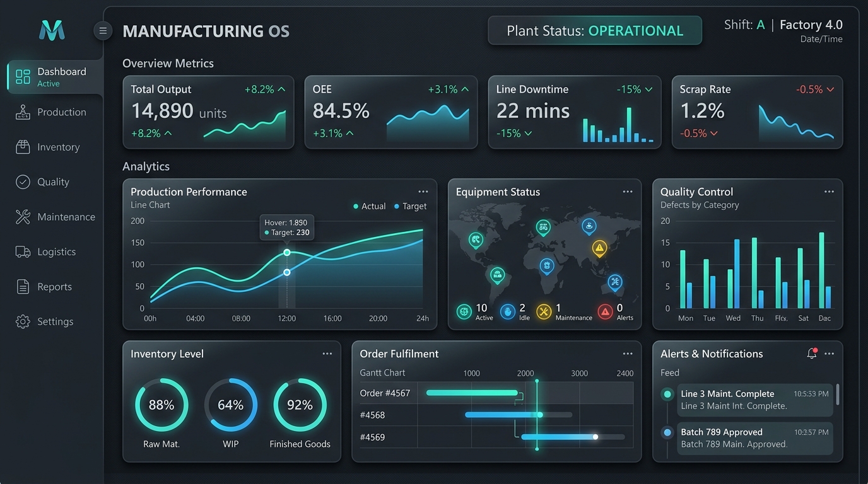This screenshot has width=868, height=484.
Task: Open the Total Output metric card
Action: pyautogui.click(x=208, y=112)
